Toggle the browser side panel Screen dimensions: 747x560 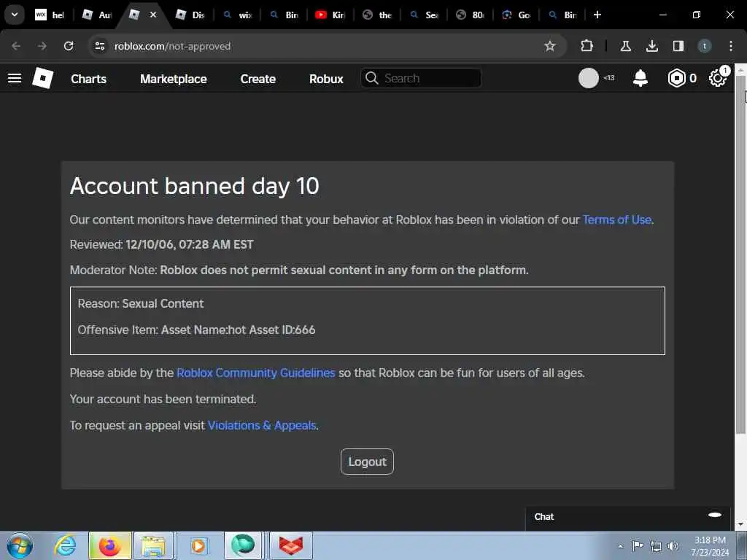(678, 46)
